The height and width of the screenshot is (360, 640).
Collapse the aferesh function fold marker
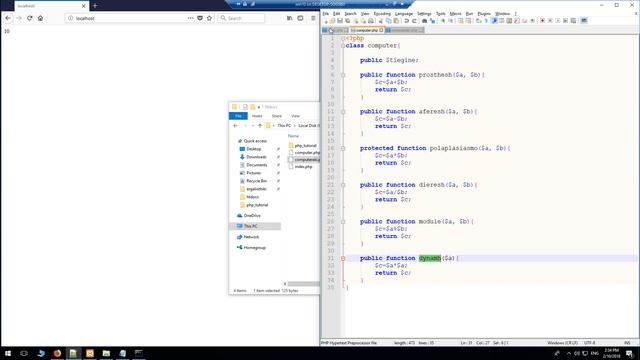pyautogui.click(x=343, y=112)
